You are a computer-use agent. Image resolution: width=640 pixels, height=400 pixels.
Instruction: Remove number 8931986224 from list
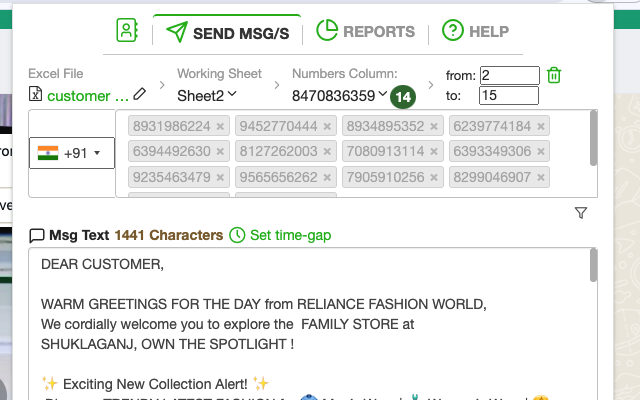[220, 127]
